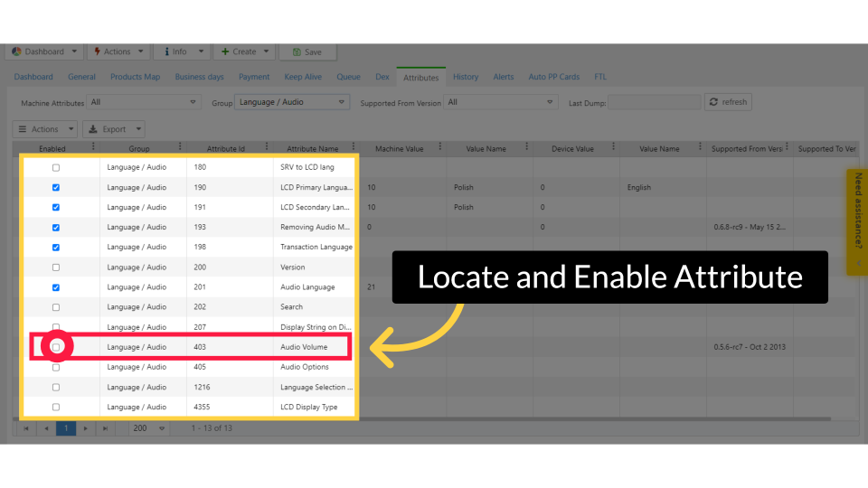Viewport: 868px width, 488px height.
Task: Open the page size 200 dropdown
Action: pos(162,428)
